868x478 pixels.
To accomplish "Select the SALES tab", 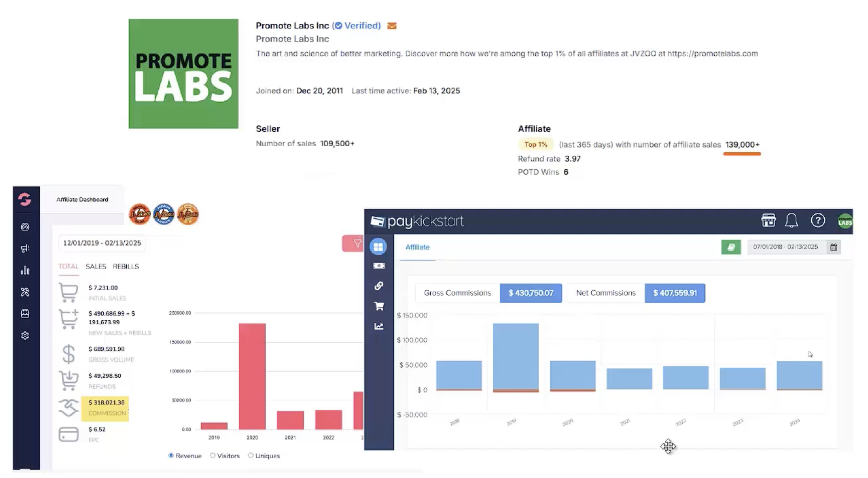I will pos(96,266).
